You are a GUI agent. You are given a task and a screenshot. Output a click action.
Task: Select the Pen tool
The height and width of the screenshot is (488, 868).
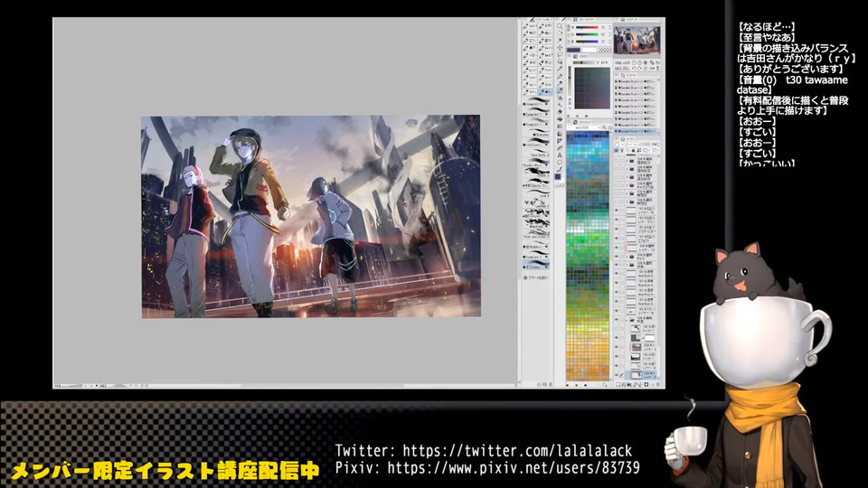(560, 76)
